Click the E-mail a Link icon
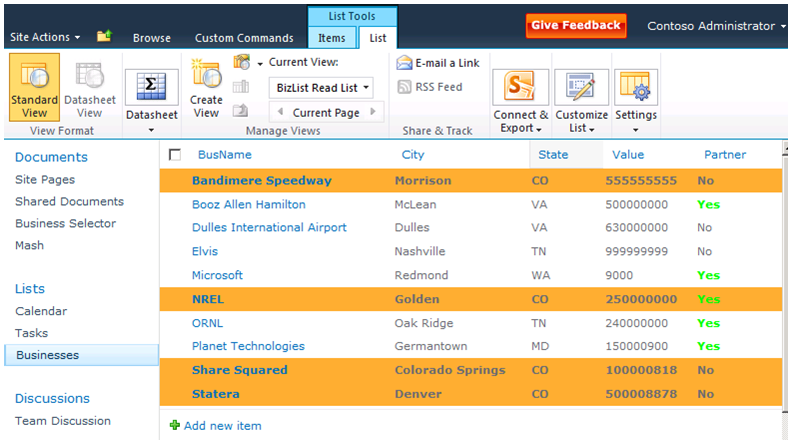 point(404,63)
